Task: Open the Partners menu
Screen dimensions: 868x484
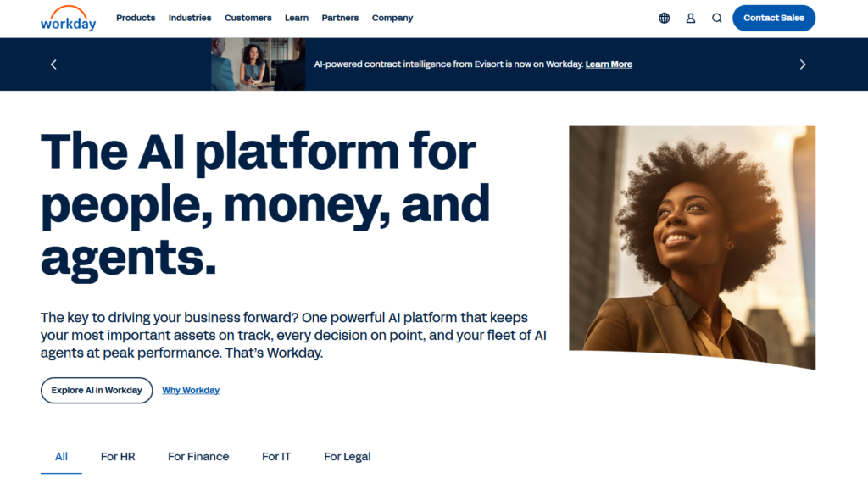Action: coord(340,18)
